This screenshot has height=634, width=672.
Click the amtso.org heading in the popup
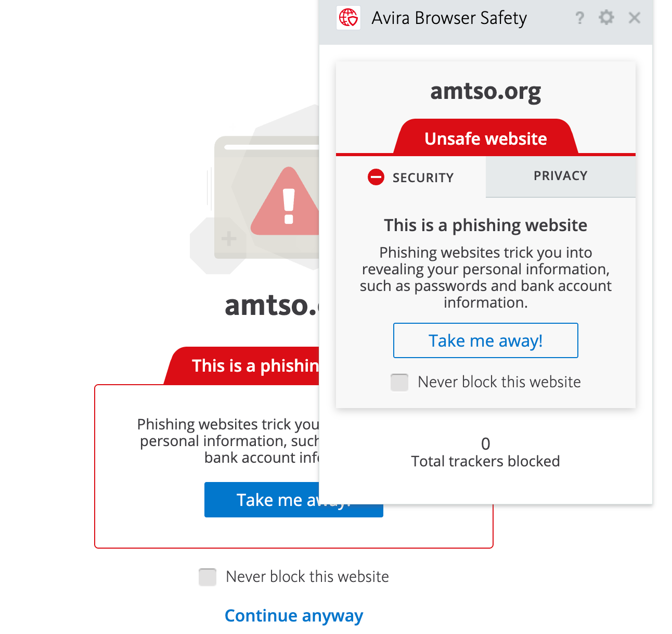(x=485, y=92)
